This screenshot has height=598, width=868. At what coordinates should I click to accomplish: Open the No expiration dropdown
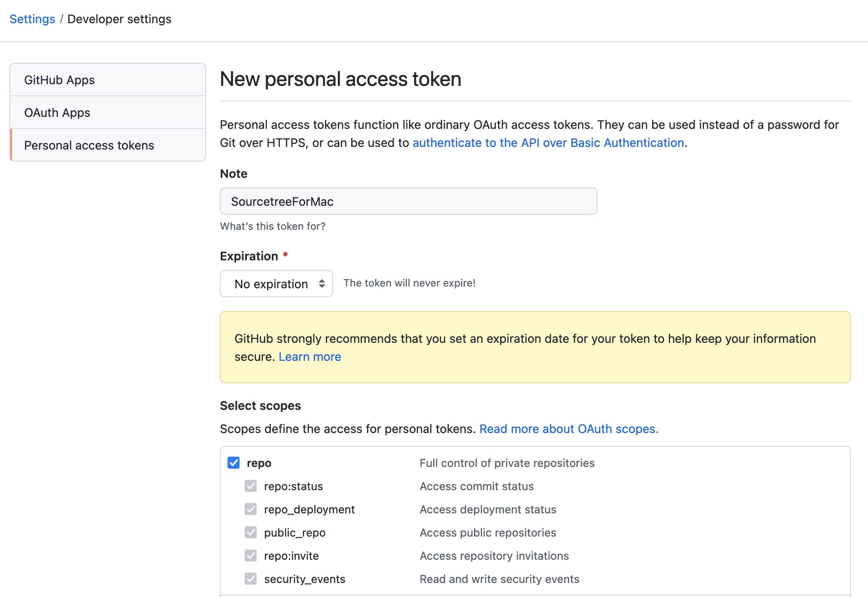pyautogui.click(x=271, y=284)
